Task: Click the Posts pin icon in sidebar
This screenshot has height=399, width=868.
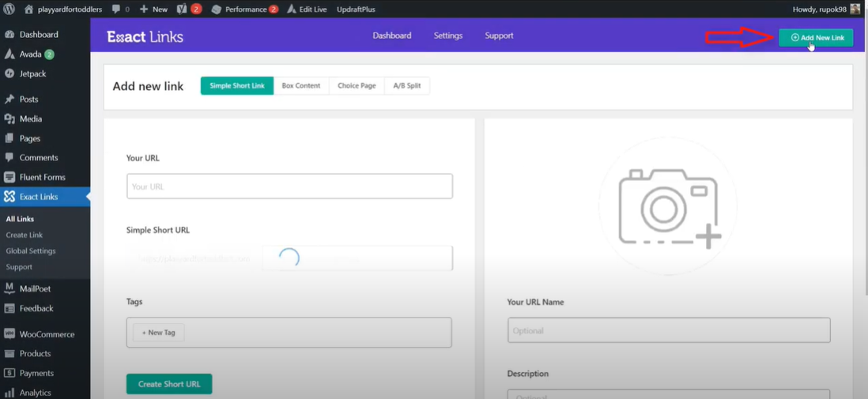Action: [9, 100]
